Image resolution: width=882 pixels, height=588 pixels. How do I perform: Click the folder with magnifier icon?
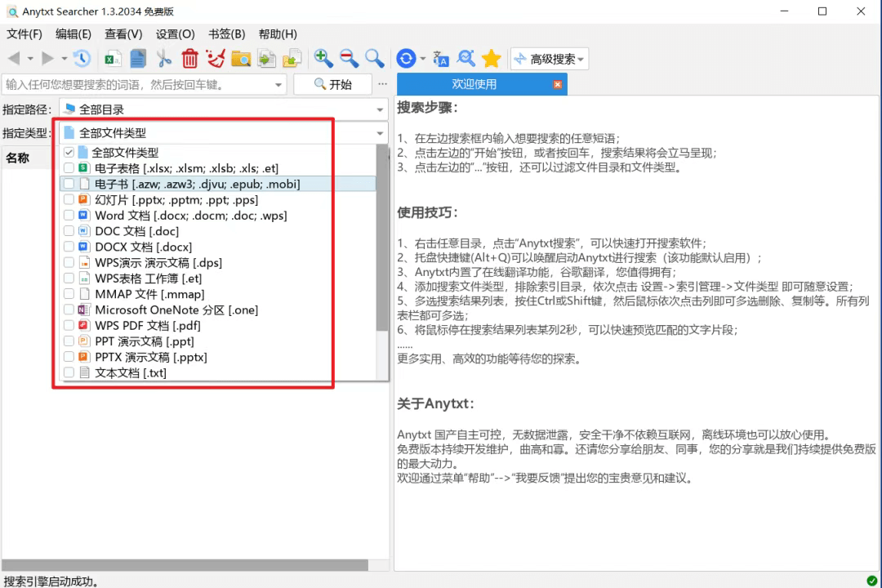(x=241, y=59)
